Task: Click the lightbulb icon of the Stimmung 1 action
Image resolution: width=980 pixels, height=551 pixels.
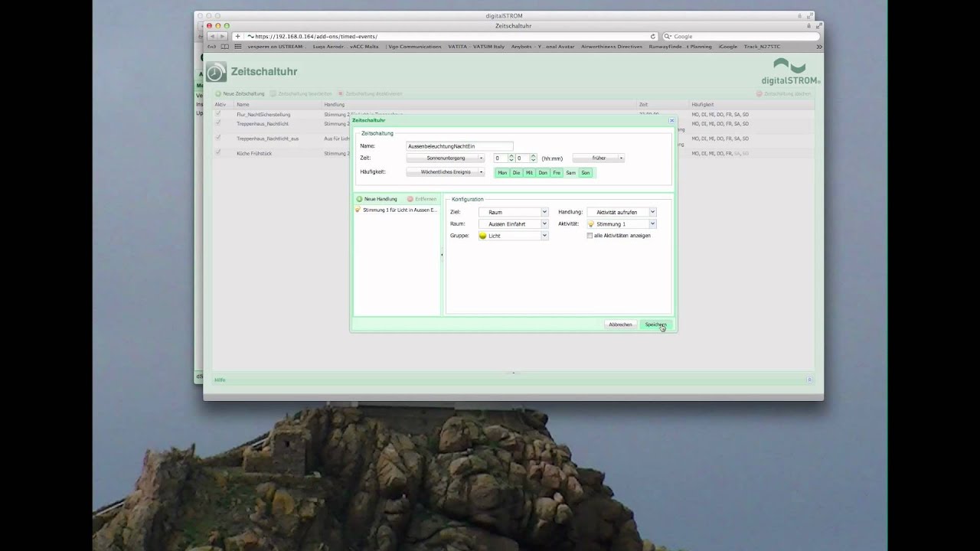Action: pyautogui.click(x=358, y=210)
